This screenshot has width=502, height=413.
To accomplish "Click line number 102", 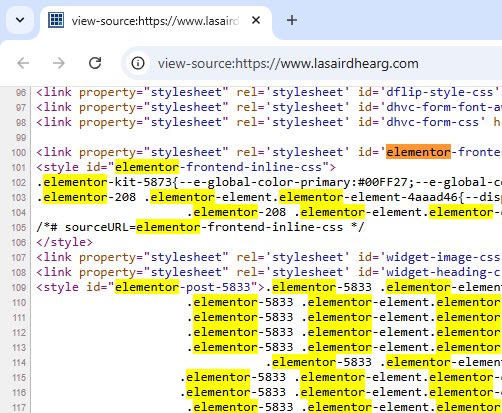I will coord(19,183).
